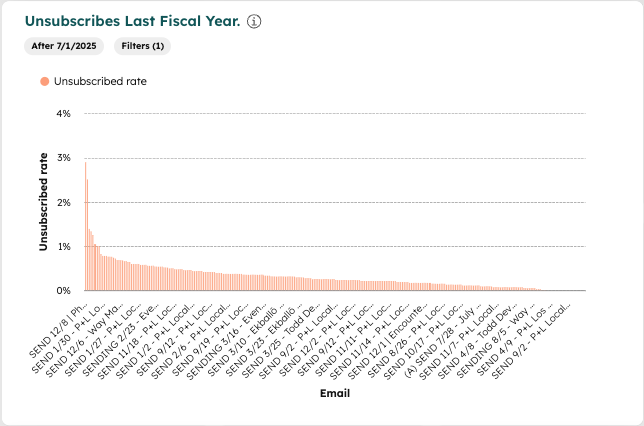Click the info icon beside the report title

click(254, 22)
